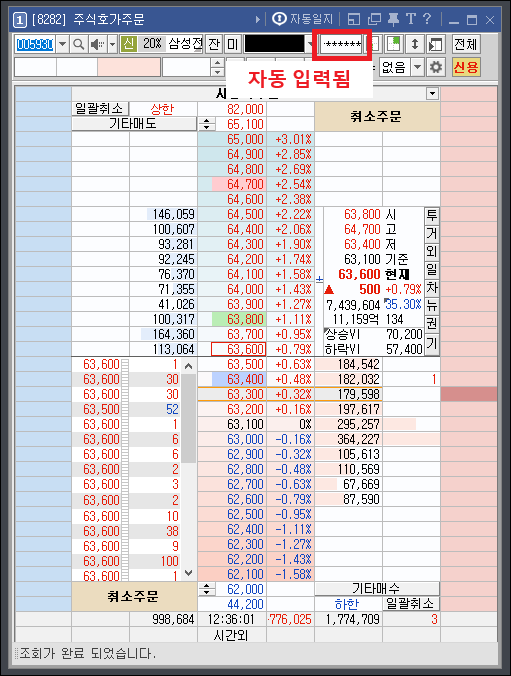Click the 취소주문 button at bottom left

pyautogui.click(x=134, y=597)
